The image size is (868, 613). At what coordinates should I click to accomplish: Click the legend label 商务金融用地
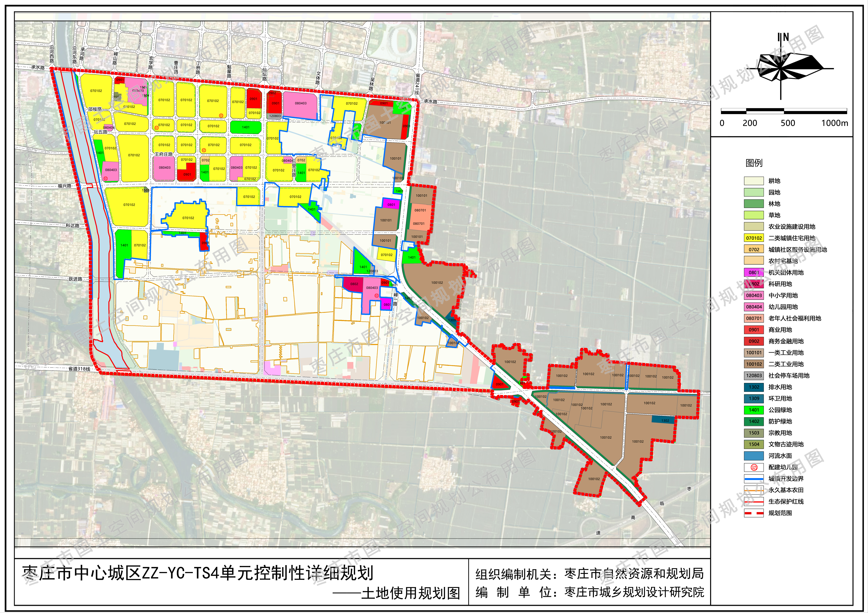point(786,341)
